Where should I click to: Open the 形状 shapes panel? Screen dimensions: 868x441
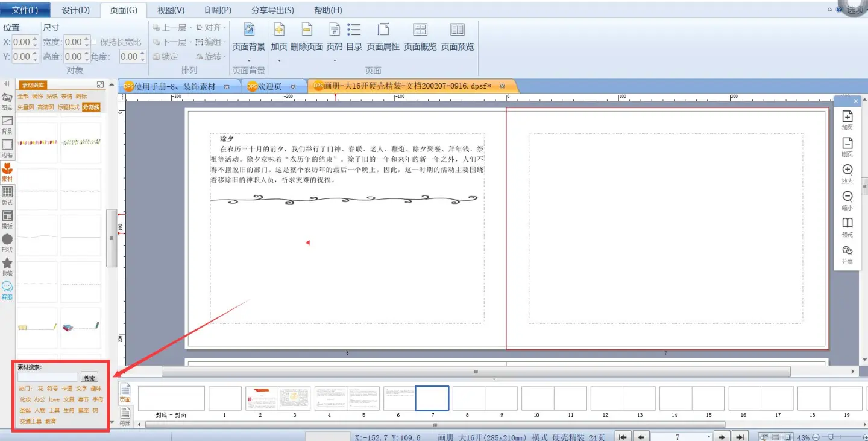[x=7, y=243]
